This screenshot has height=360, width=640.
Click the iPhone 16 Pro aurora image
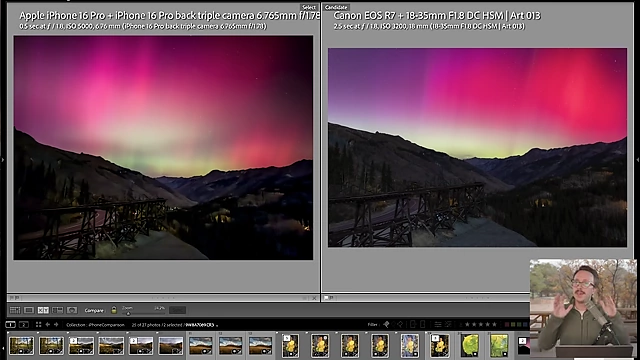point(163,147)
